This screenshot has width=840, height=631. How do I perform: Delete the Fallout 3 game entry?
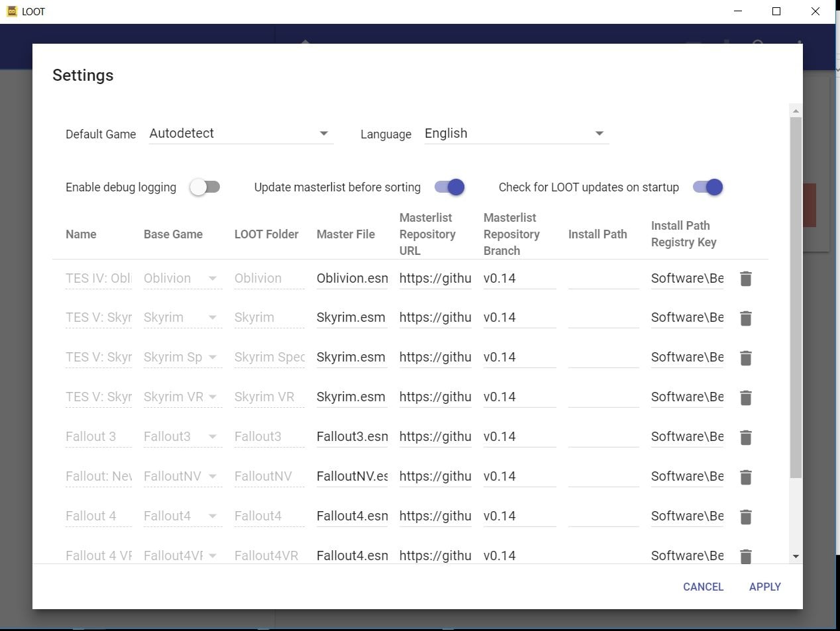[x=745, y=438]
